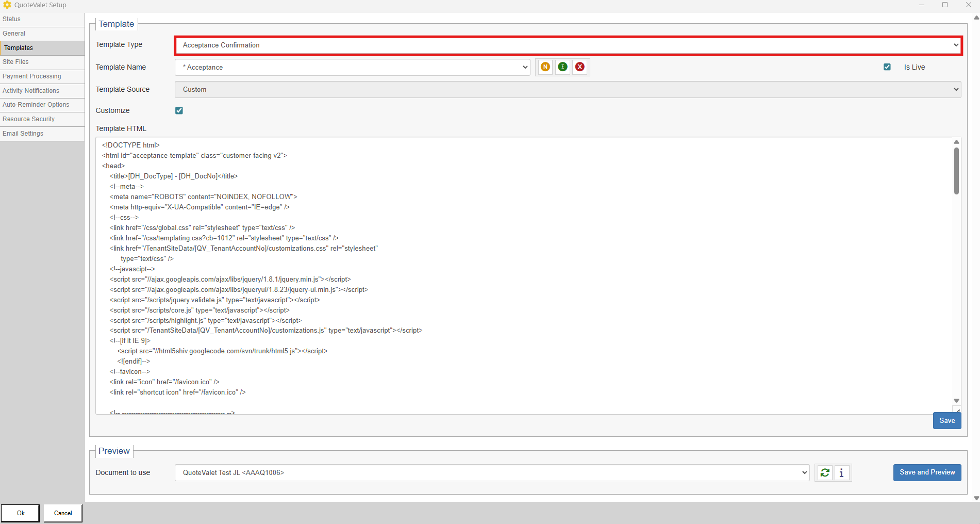Click the QuoteValet Setup gear icon
The image size is (980, 524).
click(x=7, y=5)
